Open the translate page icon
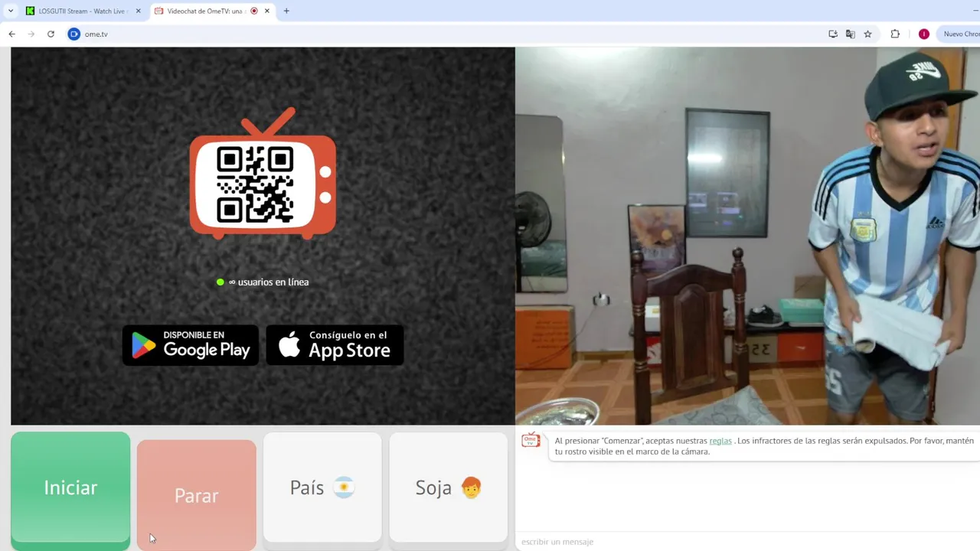Screen dimensions: 980x551 (851, 34)
